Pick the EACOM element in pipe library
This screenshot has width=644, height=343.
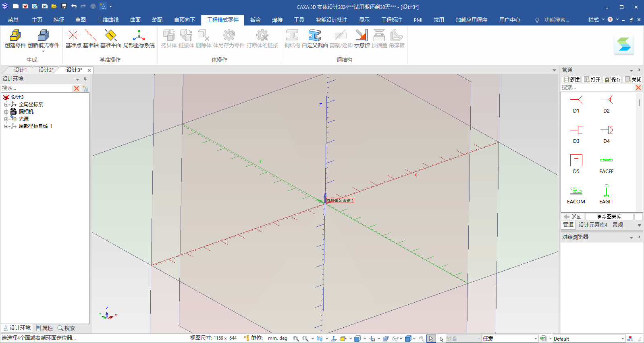576,190
